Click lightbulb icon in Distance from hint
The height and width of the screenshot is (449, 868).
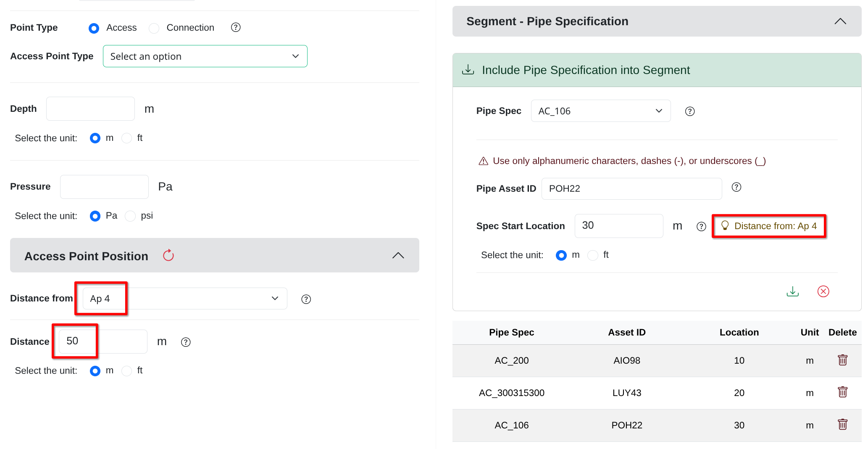(725, 226)
